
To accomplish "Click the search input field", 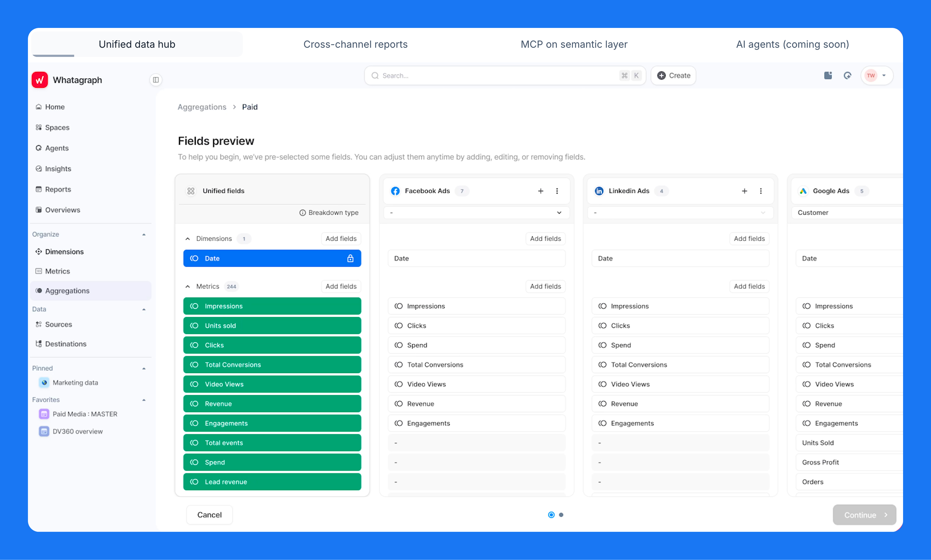I will [x=505, y=75].
